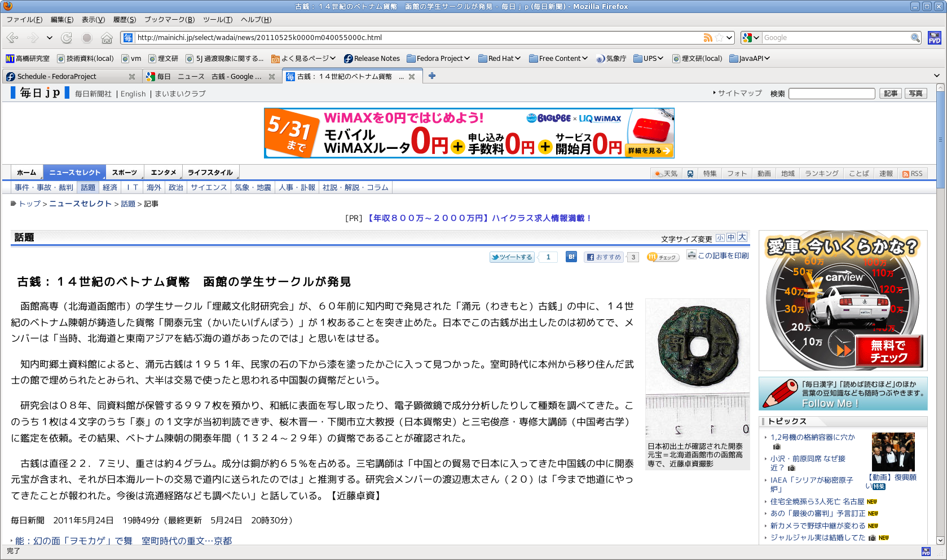Image resolution: width=947 pixels, height=560 pixels.
Task: Expand the Free Content bookmark folder
Action: tap(558, 59)
